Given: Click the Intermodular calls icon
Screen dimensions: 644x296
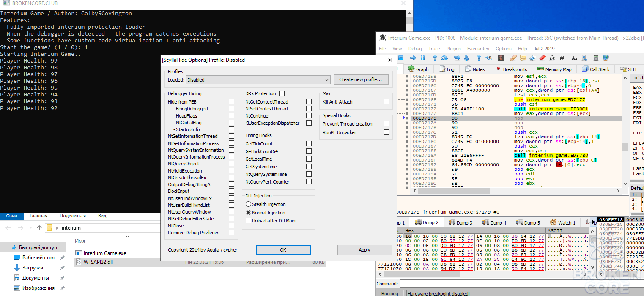Looking at the screenshot, I should (x=584, y=58).
